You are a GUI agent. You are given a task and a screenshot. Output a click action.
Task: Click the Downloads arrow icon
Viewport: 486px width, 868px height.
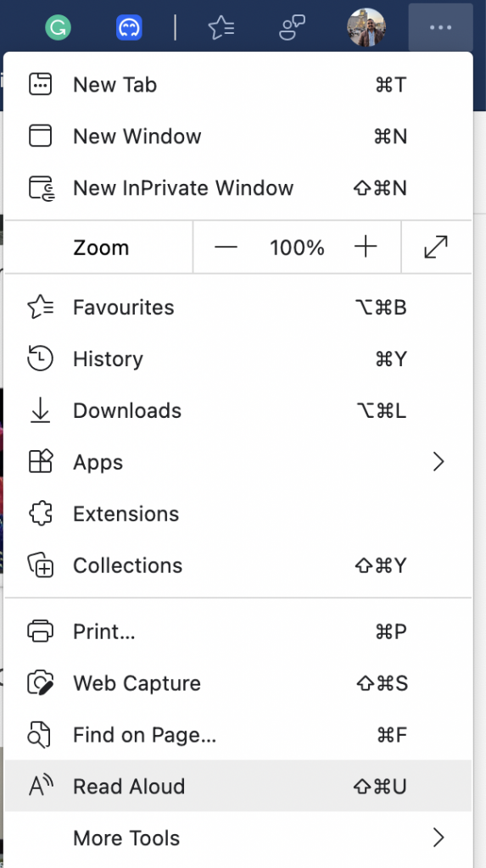pos(40,410)
